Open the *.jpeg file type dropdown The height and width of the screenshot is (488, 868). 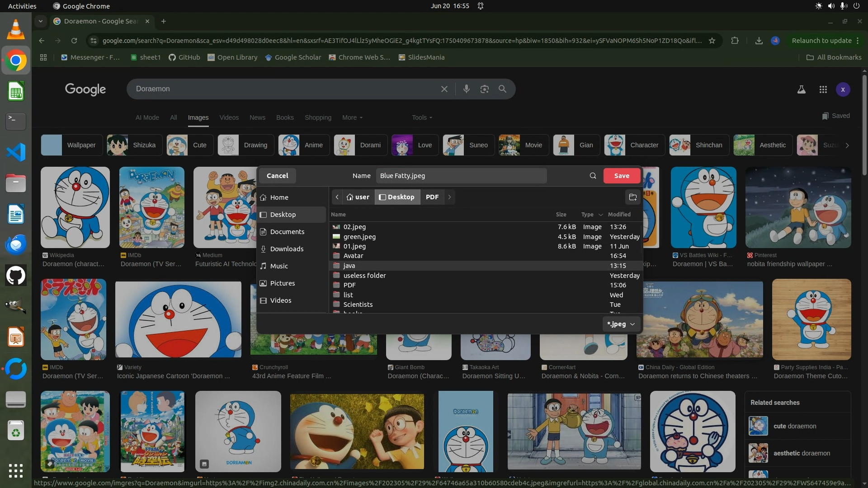(x=621, y=324)
